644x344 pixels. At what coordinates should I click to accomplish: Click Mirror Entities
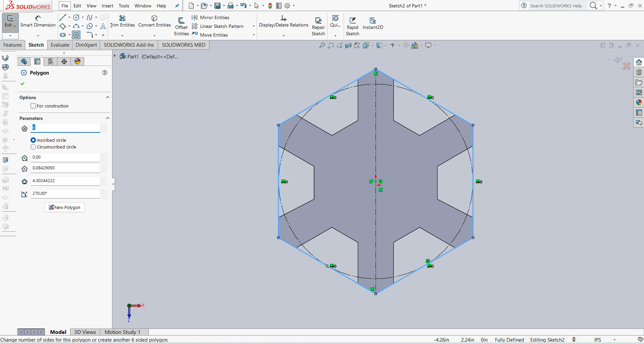coord(210,17)
